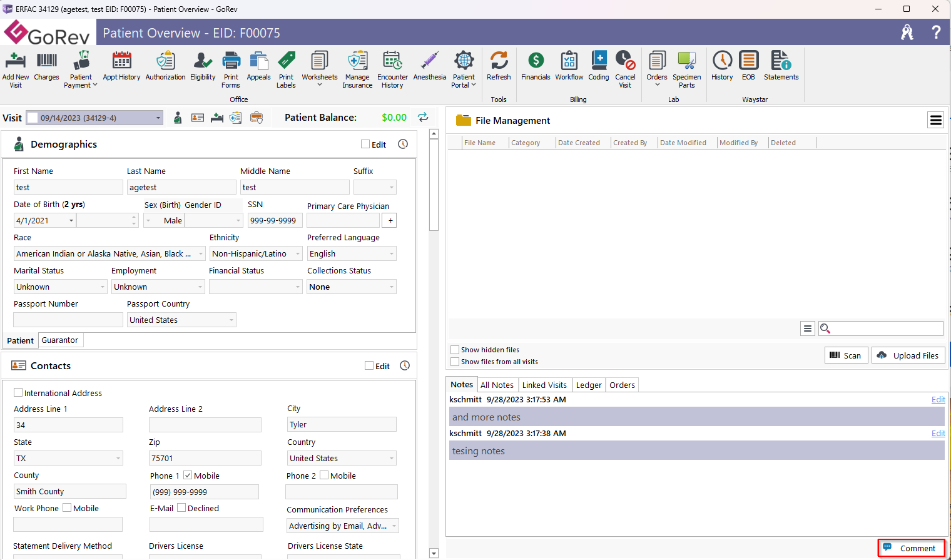Open Collections Status dropdown
951x560 pixels.
coord(392,287)
